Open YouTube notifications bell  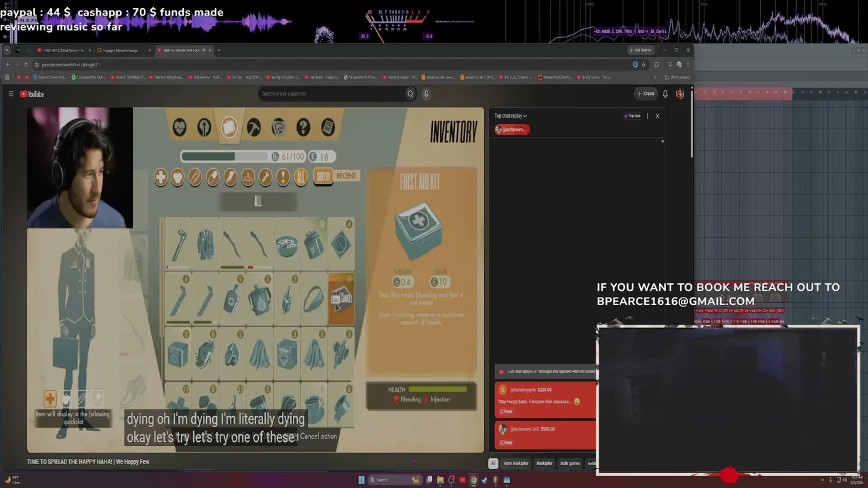pyautogui.click(x=665, y=94)
